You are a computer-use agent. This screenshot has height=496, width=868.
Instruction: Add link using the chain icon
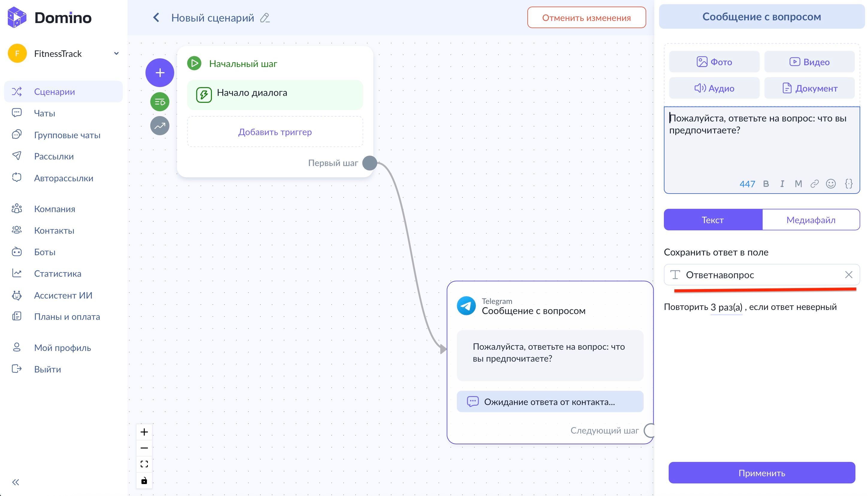(814, 184)
